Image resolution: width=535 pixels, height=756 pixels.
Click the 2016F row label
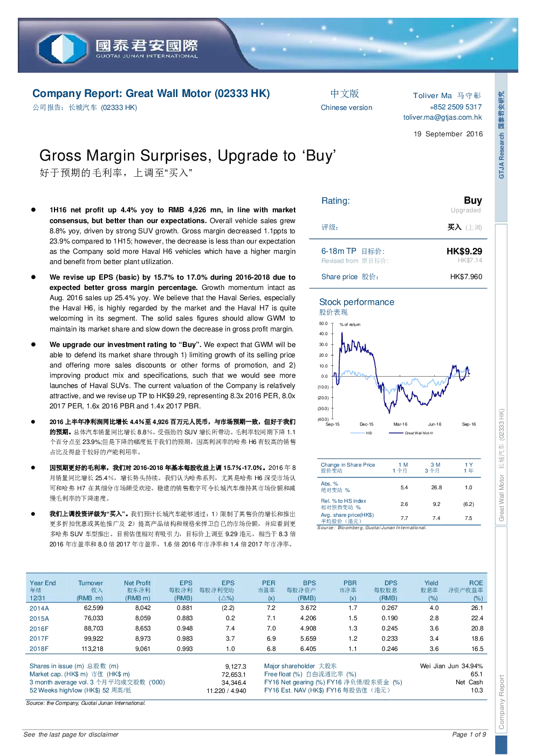click(x=39, y=629)
